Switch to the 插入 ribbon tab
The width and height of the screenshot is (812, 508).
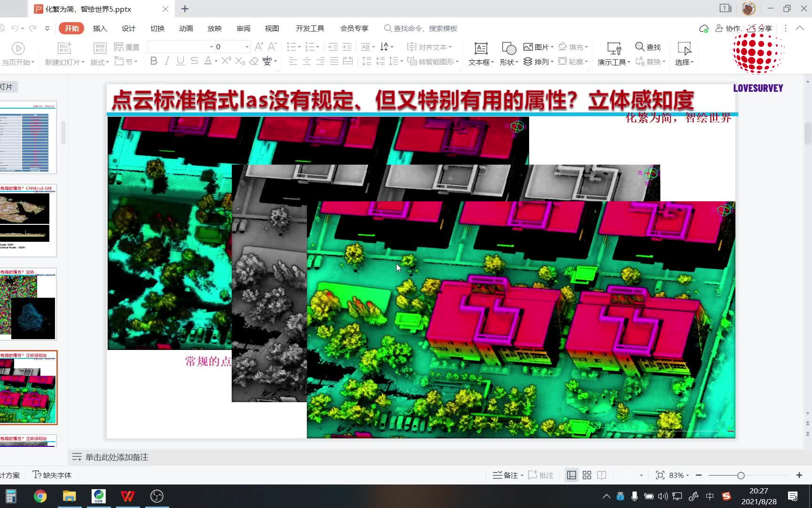(x=100, y=28)
